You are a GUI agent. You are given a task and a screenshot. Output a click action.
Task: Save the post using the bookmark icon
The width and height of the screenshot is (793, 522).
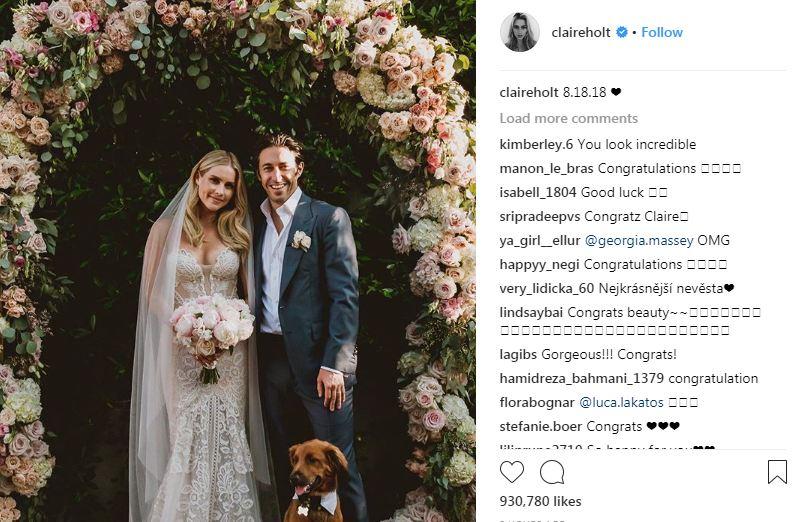pyautogui.click(x=777, y=471)
